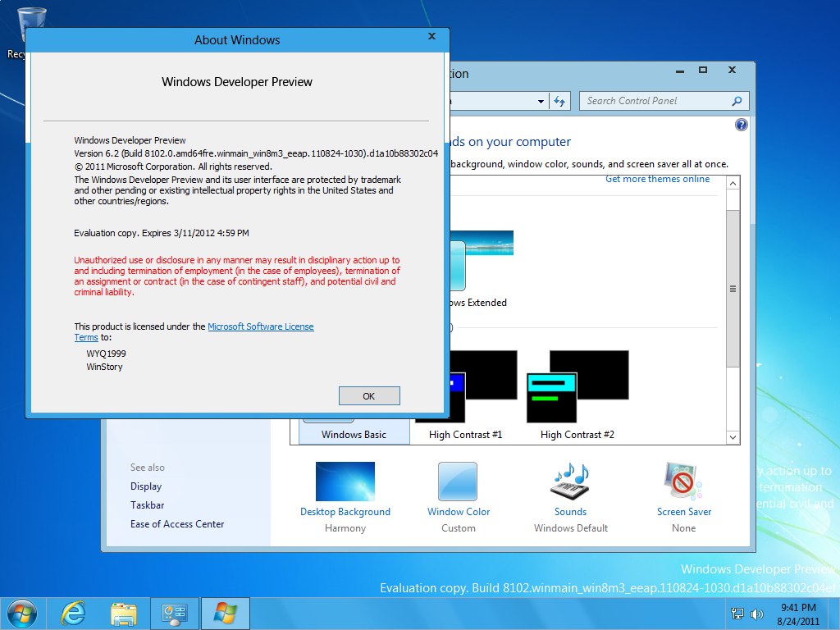This screenshot has height=630, width=840.
Task: Open Windows Explorer from the taskbar
Action: tap(124, 614)
